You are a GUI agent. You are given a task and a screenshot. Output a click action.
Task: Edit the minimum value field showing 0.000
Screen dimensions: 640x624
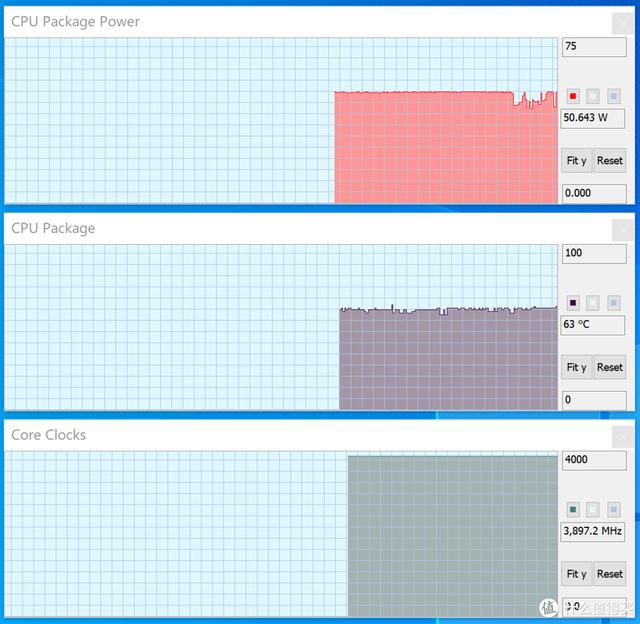(x=594, y=193)
